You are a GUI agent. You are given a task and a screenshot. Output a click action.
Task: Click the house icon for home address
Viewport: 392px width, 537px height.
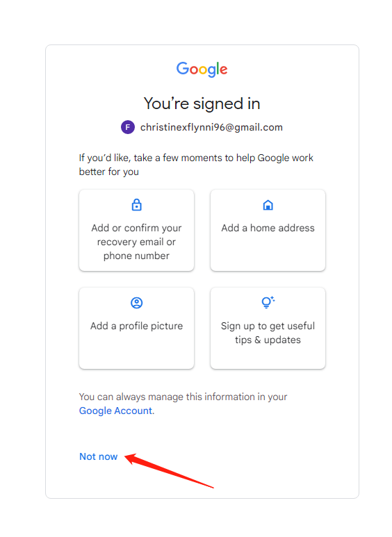tap(268, 205)
